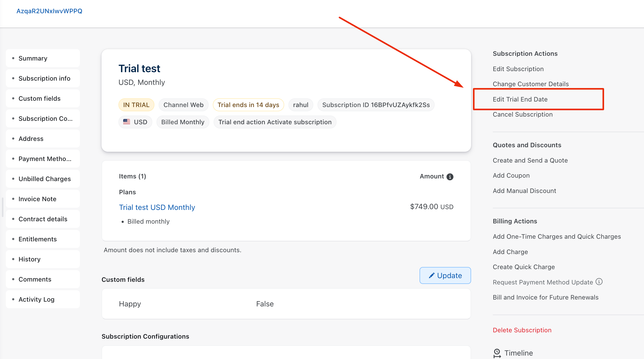Select Cancel Subscription action

[522, 114]
